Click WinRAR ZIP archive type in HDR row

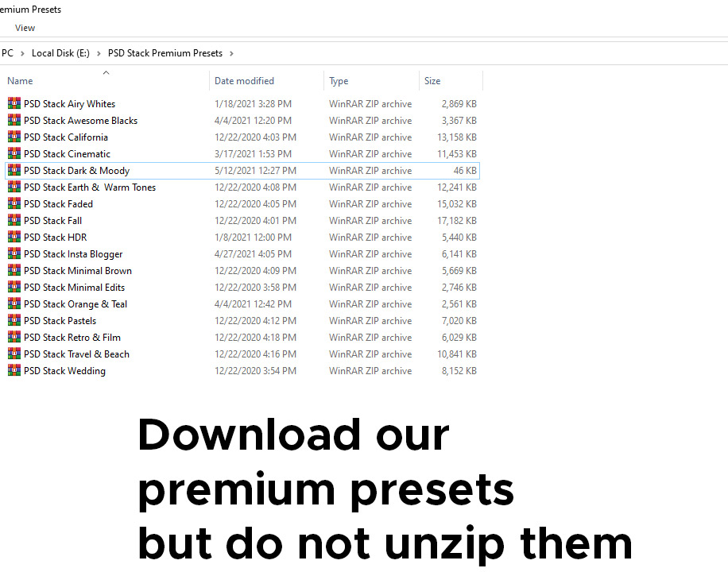pyautogui.click(x=370, y=238)
